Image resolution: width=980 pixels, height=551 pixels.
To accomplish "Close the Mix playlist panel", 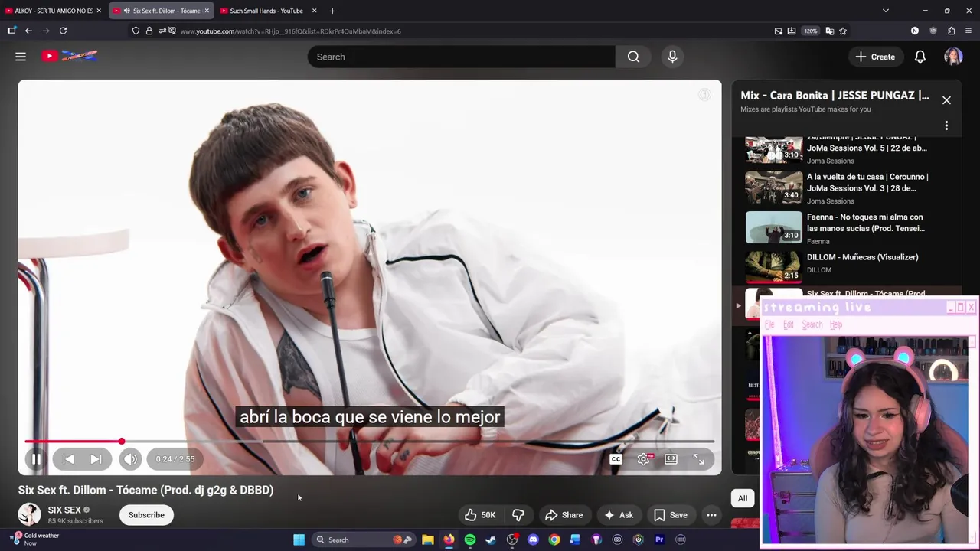I will click(946, 100).
